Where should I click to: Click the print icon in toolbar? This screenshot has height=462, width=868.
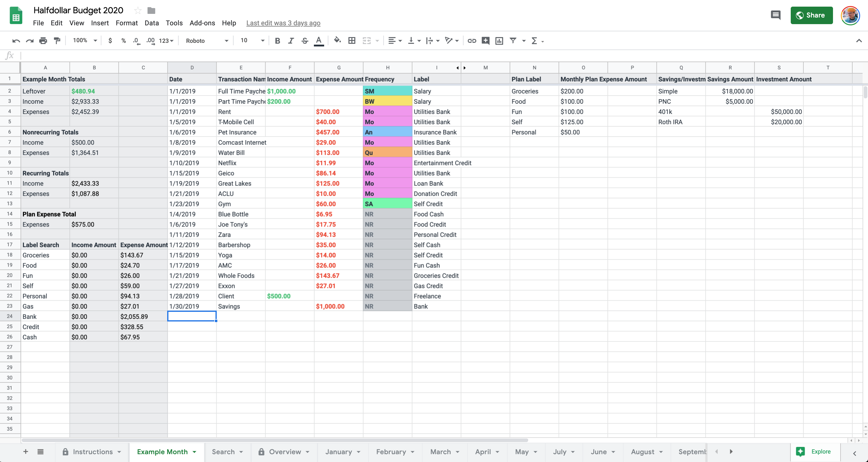43,41
